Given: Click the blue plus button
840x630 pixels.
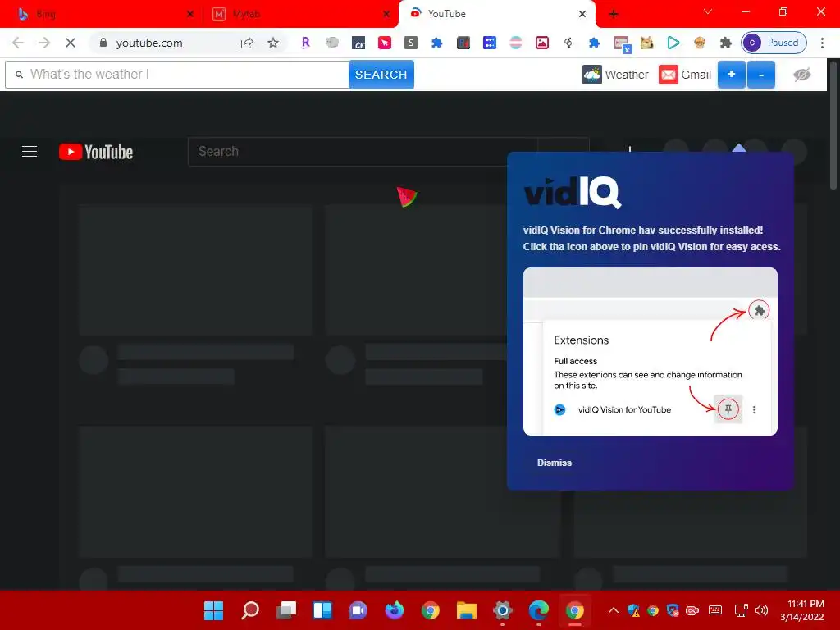Looking at the screenshot, I should click(x=731, y=75).
